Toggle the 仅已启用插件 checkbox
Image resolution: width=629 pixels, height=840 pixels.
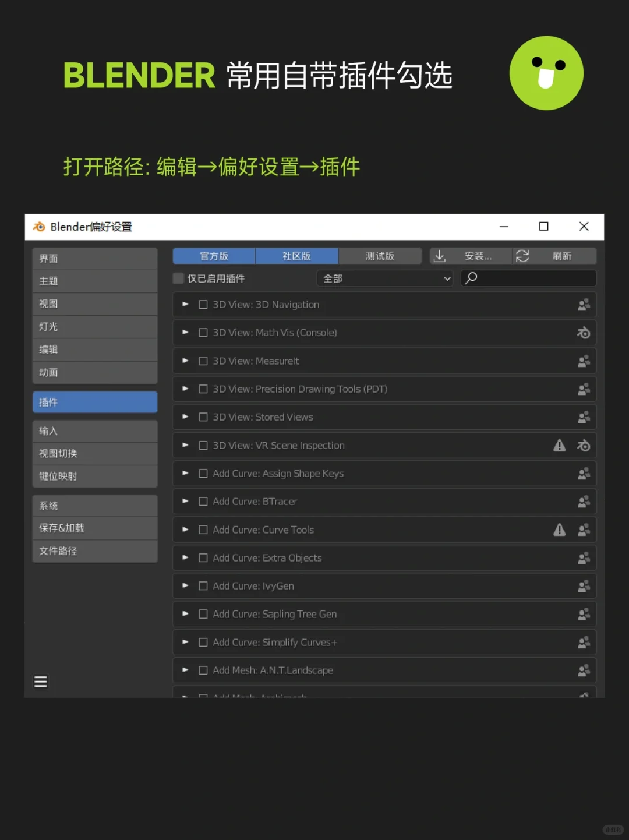click(179, 278)
